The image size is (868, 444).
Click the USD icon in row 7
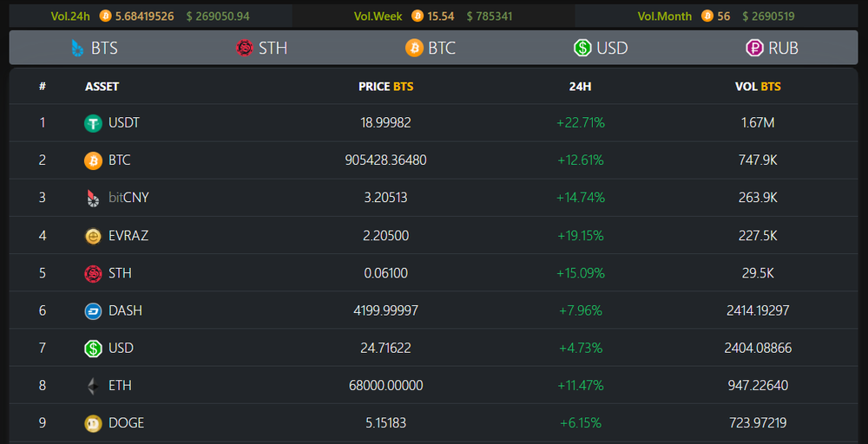tap(93, 349)
